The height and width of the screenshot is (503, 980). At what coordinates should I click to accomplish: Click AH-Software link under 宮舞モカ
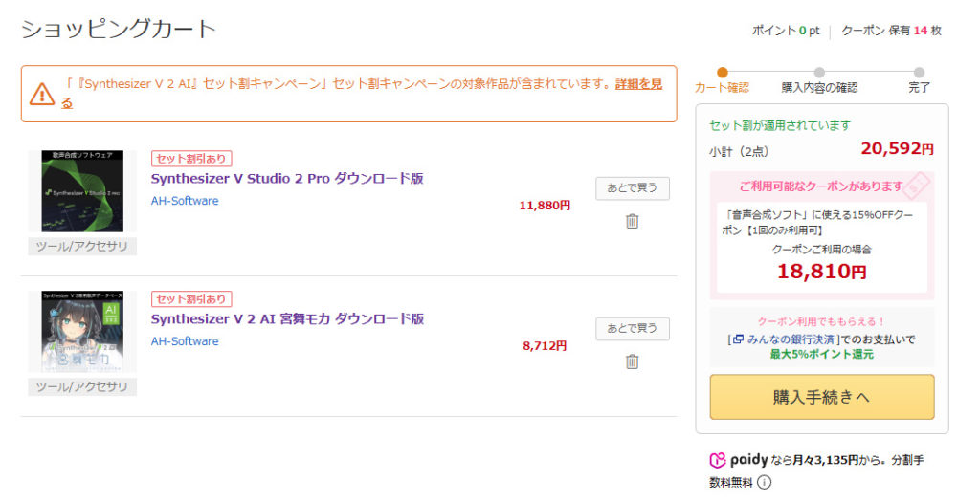coord(185,341)
